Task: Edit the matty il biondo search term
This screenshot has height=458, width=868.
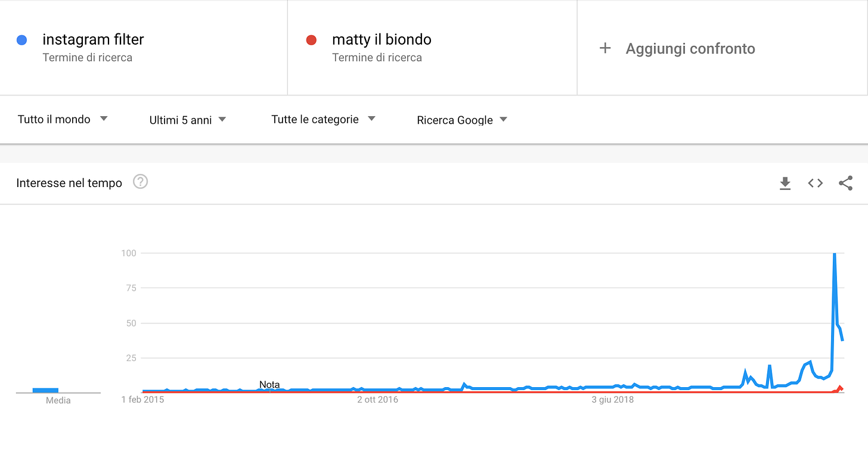Action: click(382, 39)
